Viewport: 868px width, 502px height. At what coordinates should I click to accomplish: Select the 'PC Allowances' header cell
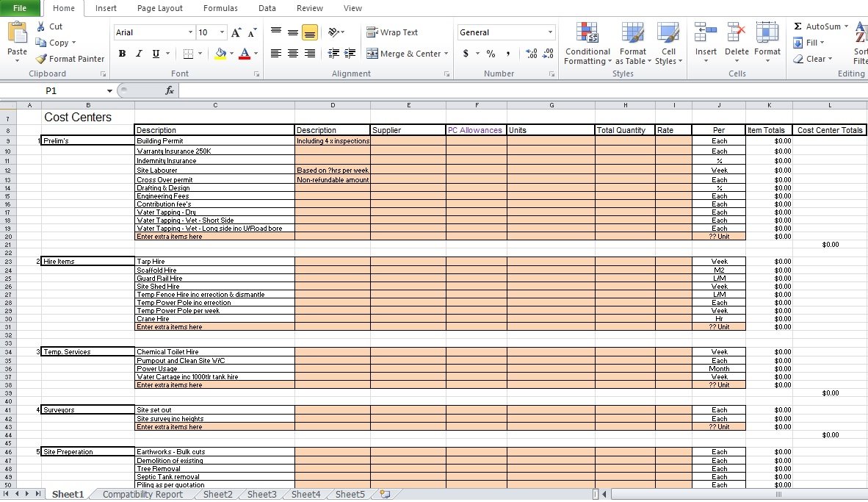[476, 130]
